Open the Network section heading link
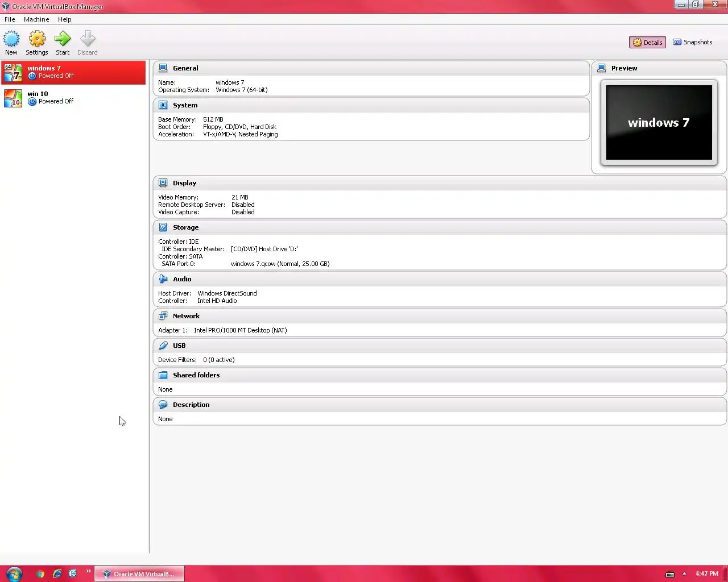 point(186,316)
